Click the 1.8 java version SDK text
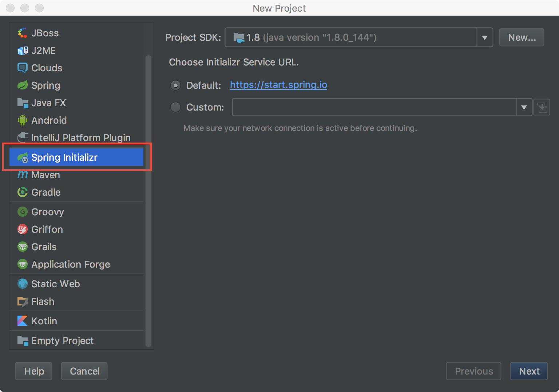 312,37
